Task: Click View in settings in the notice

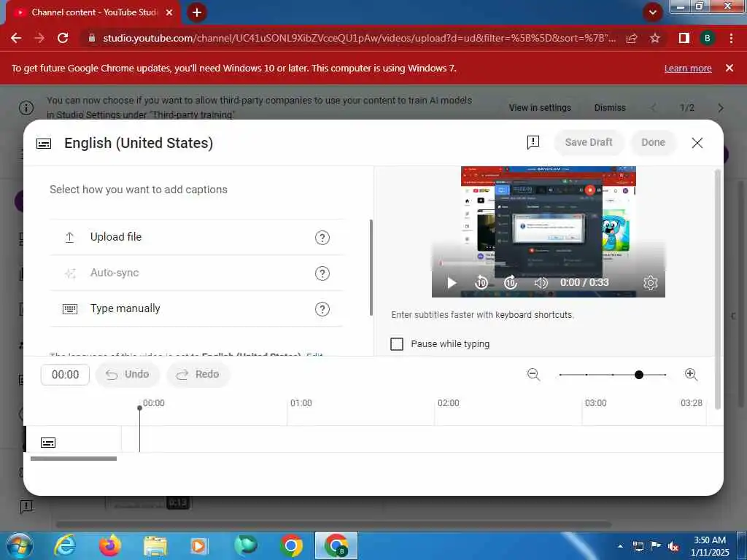Action: coord(540,108)
